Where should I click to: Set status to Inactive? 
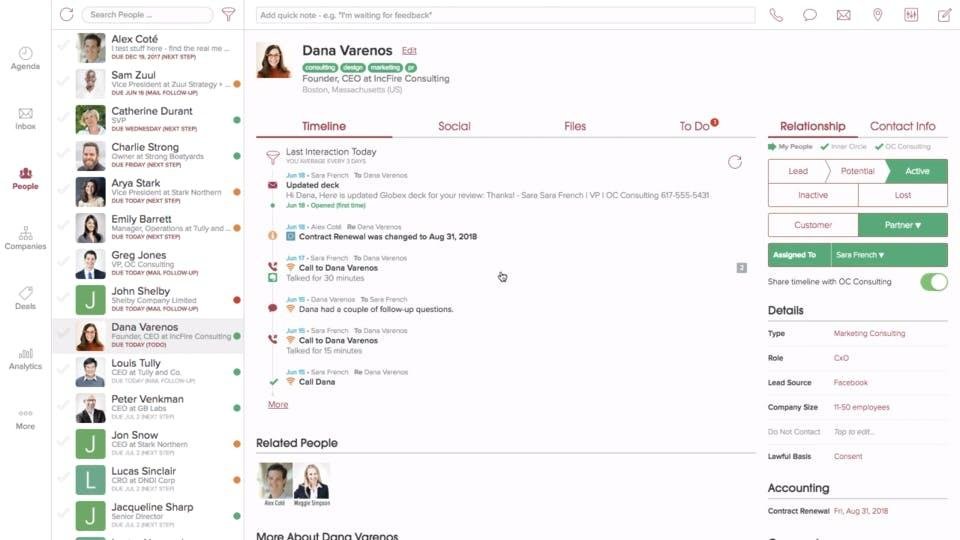click(x=813, y=195)
